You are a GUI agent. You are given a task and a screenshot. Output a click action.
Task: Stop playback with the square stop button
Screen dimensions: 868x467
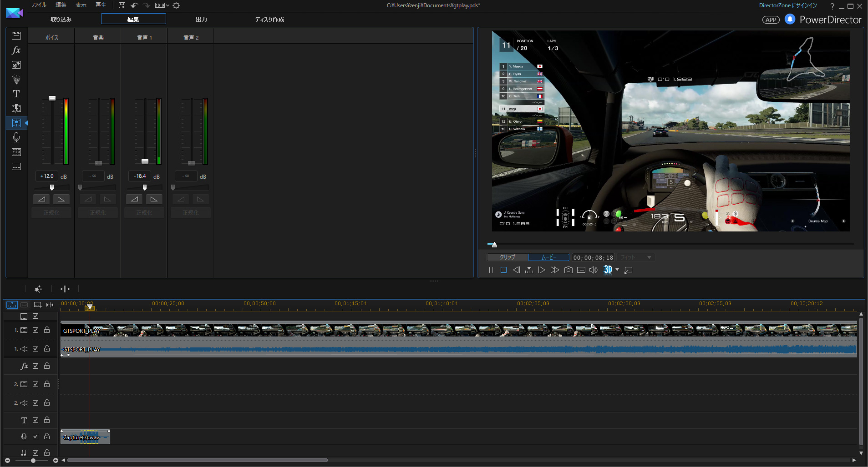[503, 270]
